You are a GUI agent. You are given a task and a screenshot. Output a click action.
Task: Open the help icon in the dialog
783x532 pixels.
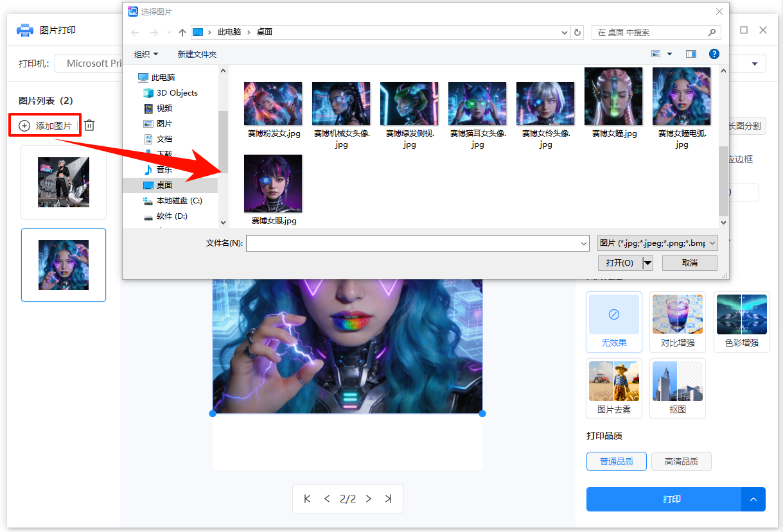tap(714, 54)
